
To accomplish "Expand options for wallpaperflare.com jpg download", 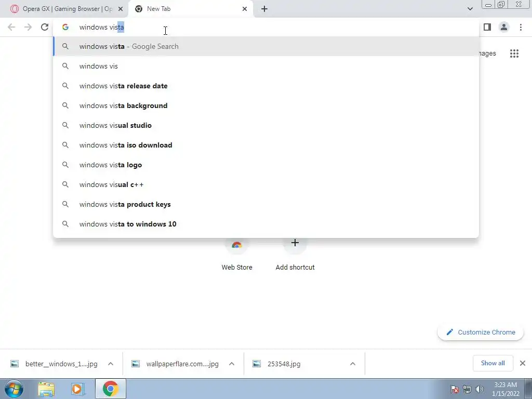I will (x=232, y=364).
